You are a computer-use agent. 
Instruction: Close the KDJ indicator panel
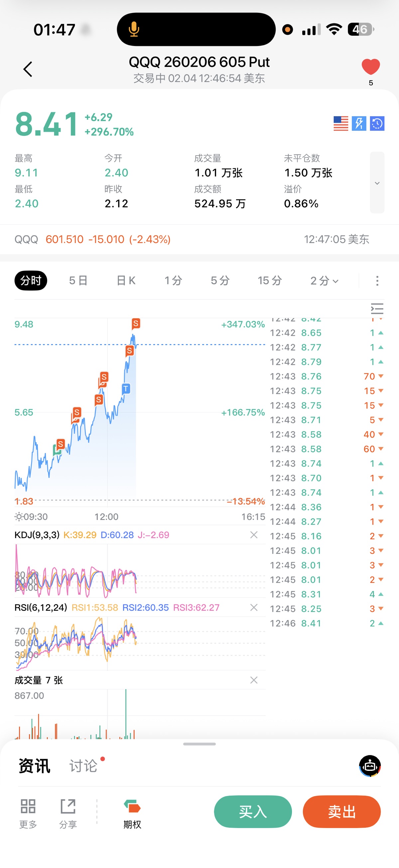254,535
